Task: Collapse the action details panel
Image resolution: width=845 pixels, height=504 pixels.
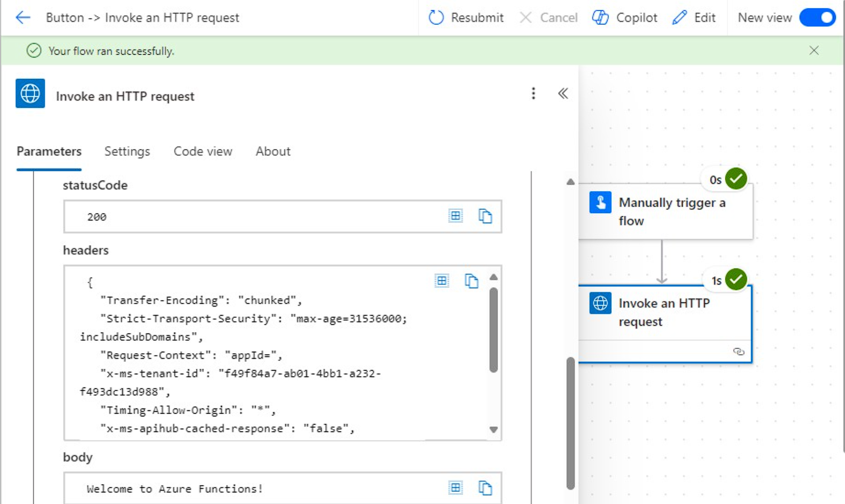Action: pos(563,93)
